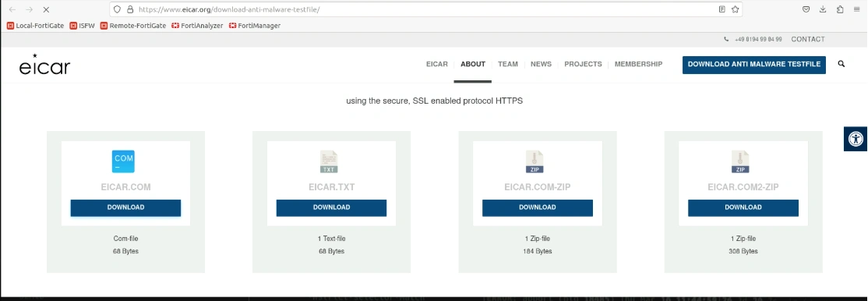This screenshot has width=868, height=301.
Task: Toggle reader view icon in address bar
Action: point(722,9)
